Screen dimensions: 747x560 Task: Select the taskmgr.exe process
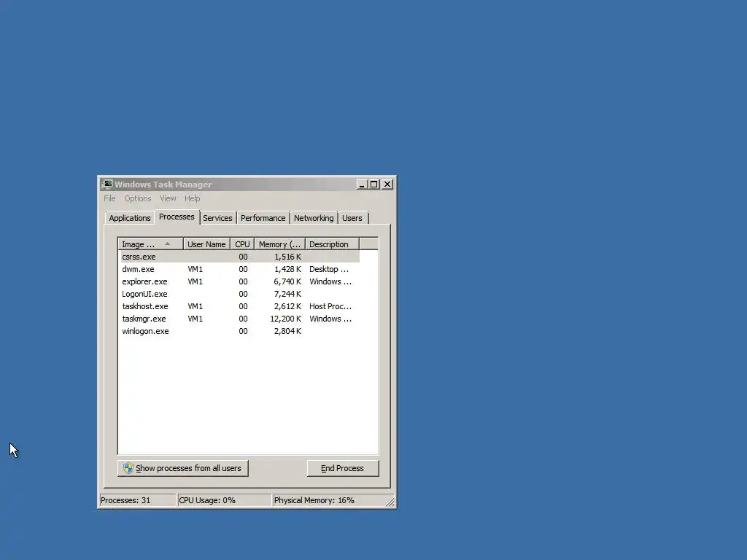pos(240,319)
